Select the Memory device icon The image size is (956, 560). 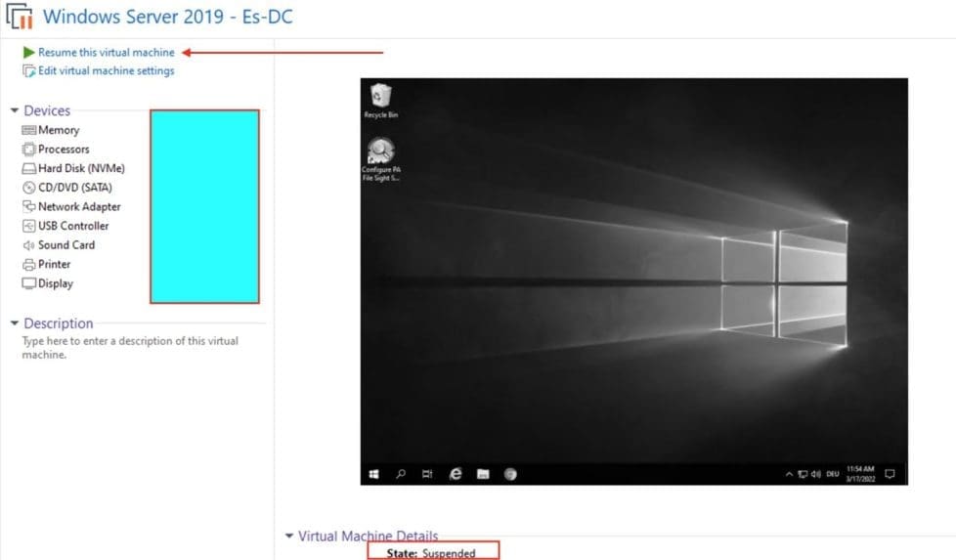(x=29, y=130)
